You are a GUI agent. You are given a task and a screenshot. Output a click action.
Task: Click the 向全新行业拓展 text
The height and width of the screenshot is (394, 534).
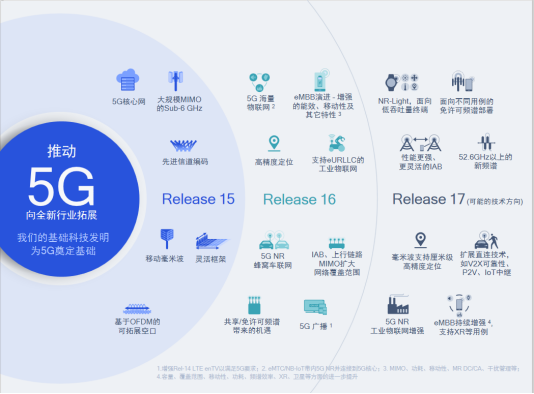[62, 215]
